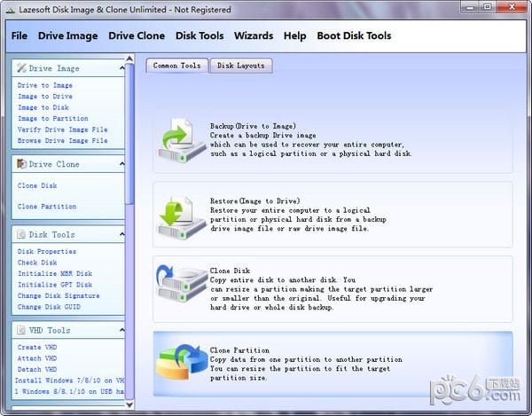Click the Restore image-to-drive icon
Viewport: 532px width, 416px height.
182,217
